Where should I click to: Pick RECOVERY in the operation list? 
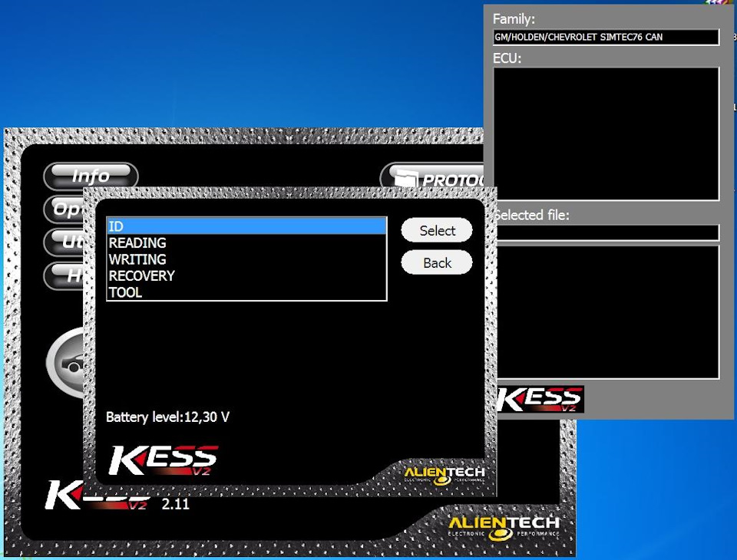coord(246,275)
